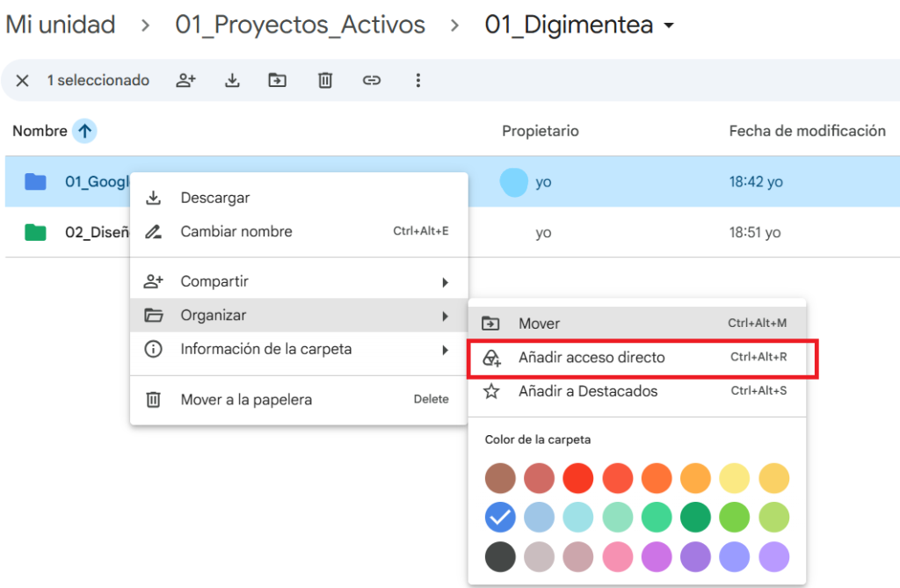The height and width of the screenshot is (588, 900).
Task: Pick the pale yellow folder color swatch
Action: click(734, 478)
